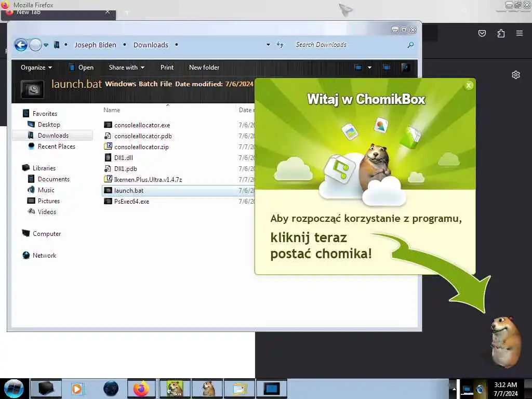Open Firefox new tab settings gear
532x399 pixels.
coord(516,75)
